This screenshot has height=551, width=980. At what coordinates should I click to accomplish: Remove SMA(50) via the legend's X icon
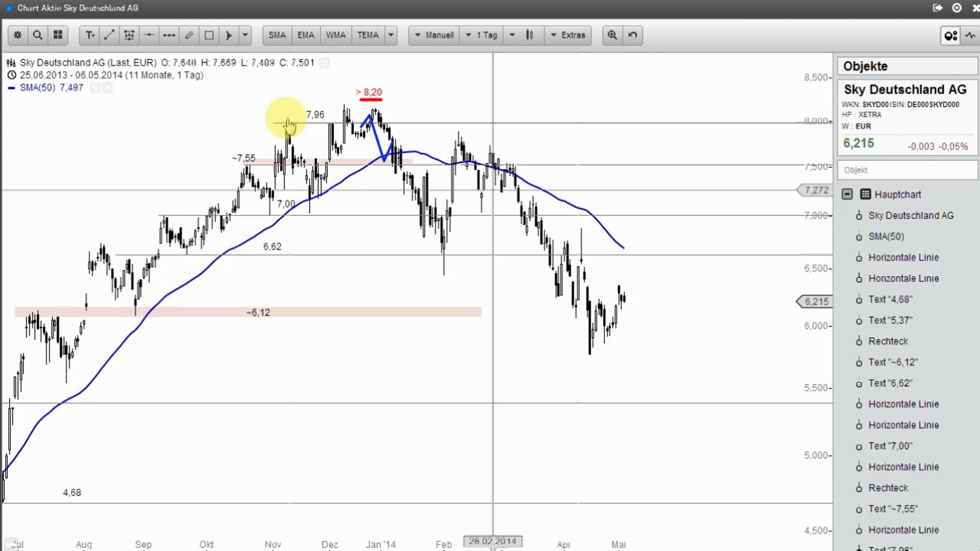(x=107, y=88)
